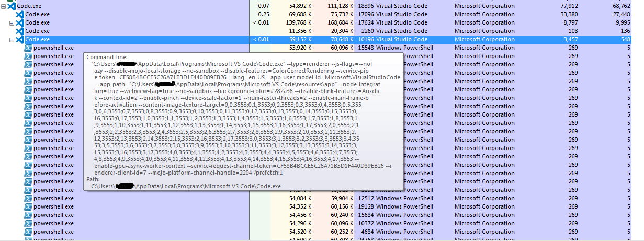This screenshot has height=241, width=644.
Task: Collapse the top Code.exe tree (PID 18396)
Action: [x=4, y=6]
